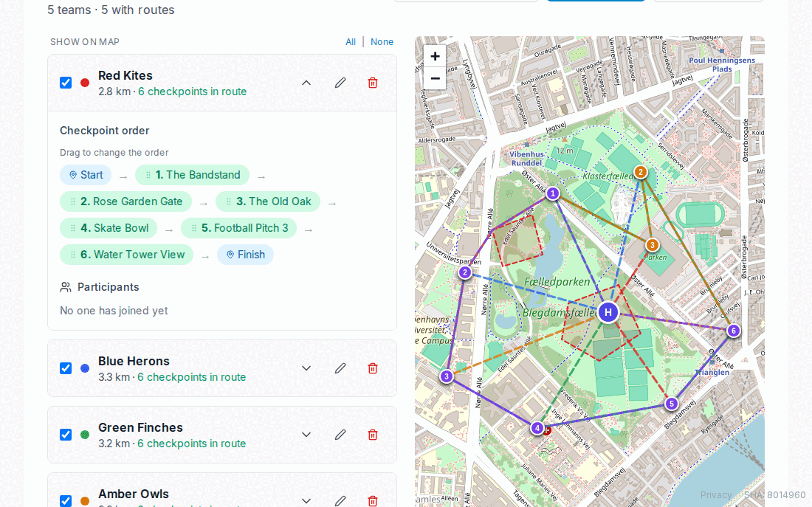
Task: Uncheck Red Kites map visibility checkbox
Action: [66, 83]
